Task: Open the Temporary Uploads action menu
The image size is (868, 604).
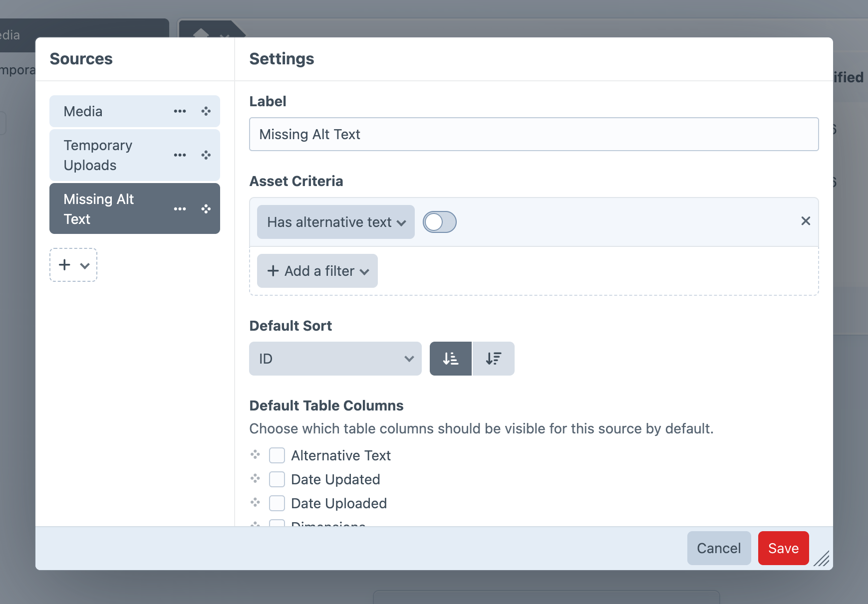Action: point(180,155)
